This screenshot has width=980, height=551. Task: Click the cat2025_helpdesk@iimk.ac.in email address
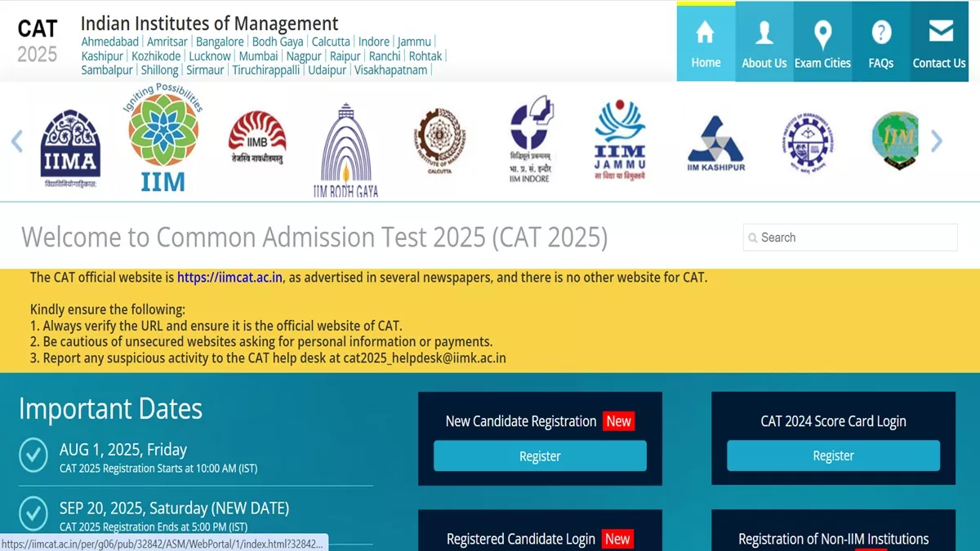click(425, 358)
